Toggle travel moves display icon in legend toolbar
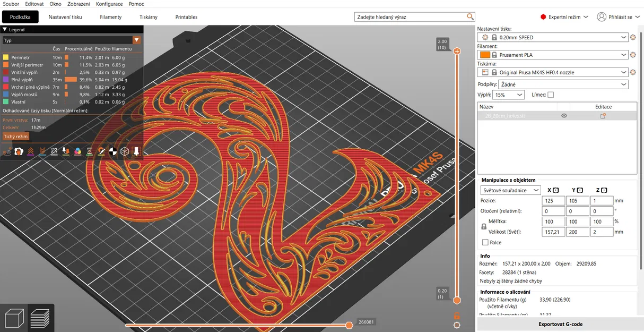Image resolution: width=644 pixels, height=332 pixels. (x=7, y=151)
